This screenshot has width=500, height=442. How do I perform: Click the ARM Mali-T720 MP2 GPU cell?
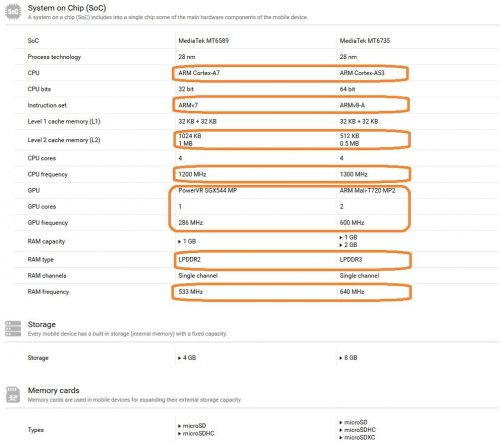click(367, 191)
